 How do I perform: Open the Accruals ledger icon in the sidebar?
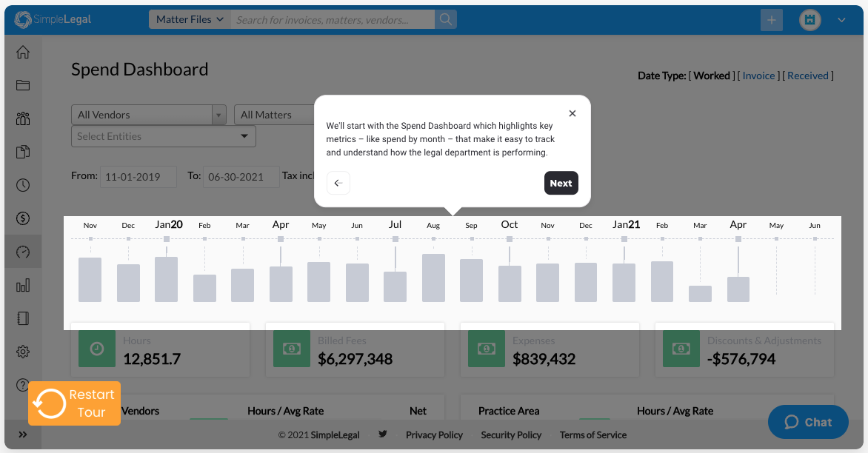tap(22, 318)
